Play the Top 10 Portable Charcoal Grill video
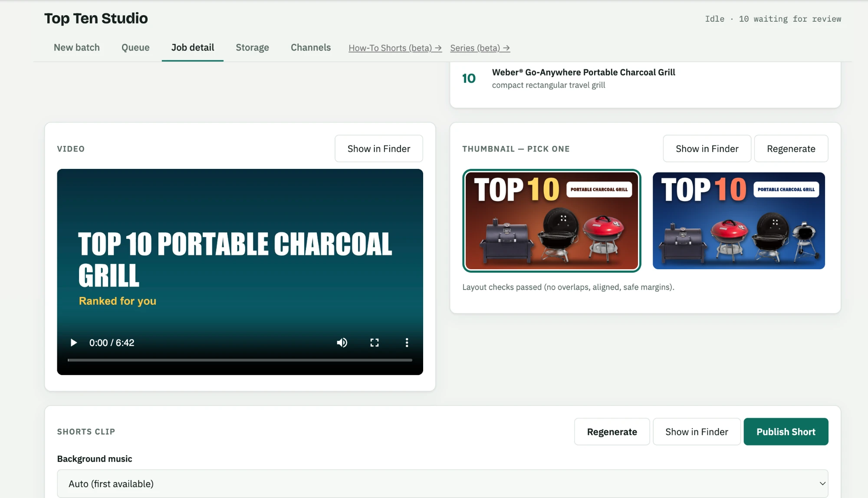The height and width of the screenshot is (498, 868). 74,343
